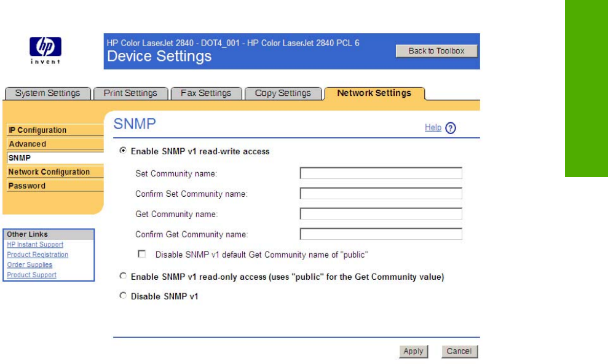The height and width of the screenshot is (364, 608).
Task: Switch to the Print Settings tab
Action: (131, 93)
